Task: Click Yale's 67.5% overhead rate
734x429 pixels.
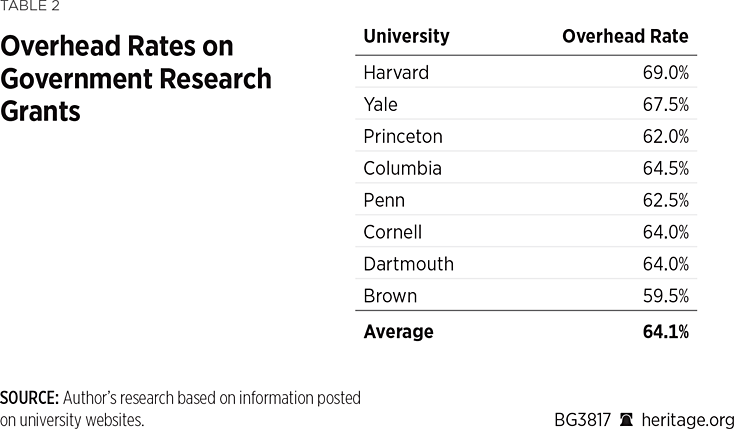Action: pos(665,105)
